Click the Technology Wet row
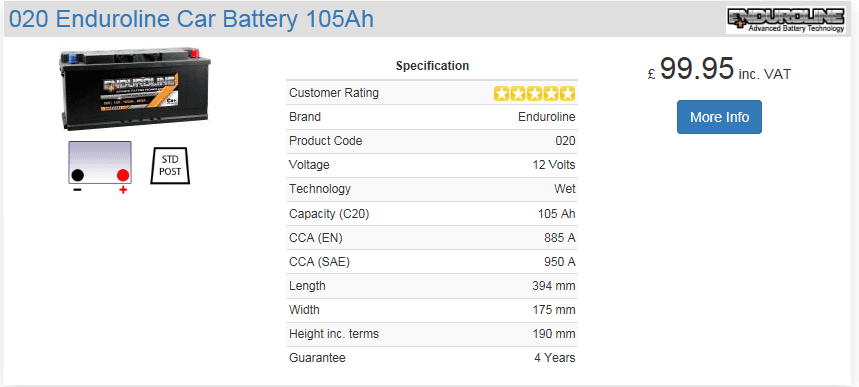Viewport: 859px width, 387px height. coord(432,189)
